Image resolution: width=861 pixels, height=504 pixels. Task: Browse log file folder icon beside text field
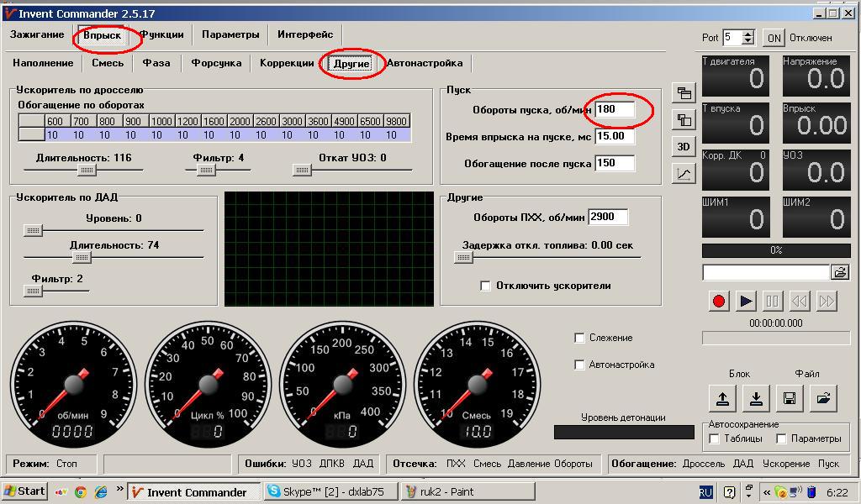point(840,272)
